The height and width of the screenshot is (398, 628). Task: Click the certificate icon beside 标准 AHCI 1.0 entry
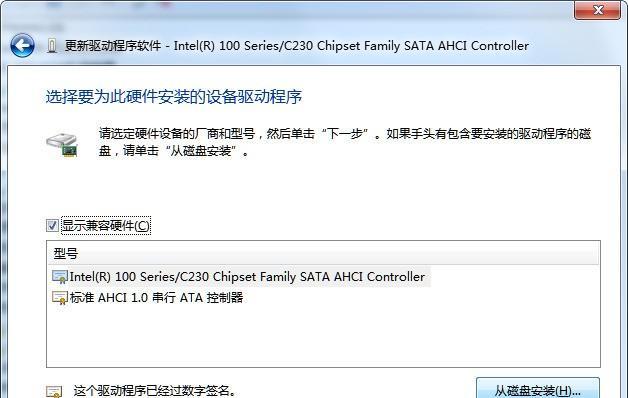[60, 298]
